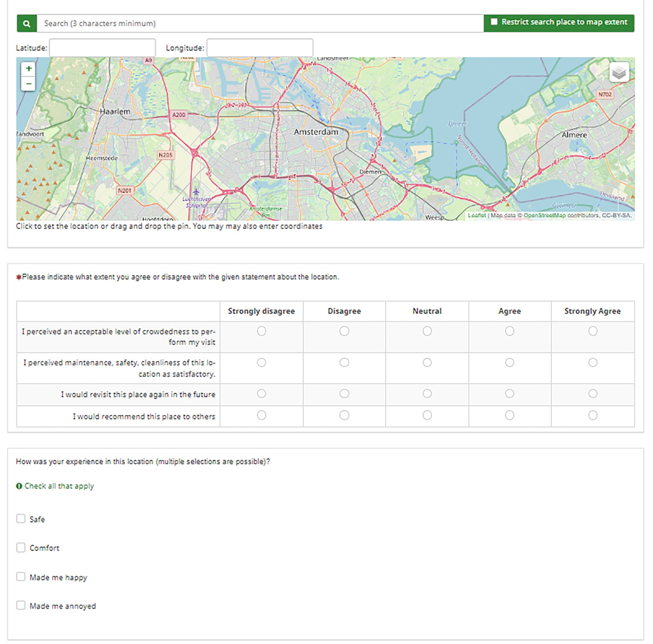The image size is (653, 644).
Task: Select Strongly Agree for recommend to others
Action: (592, 416)
